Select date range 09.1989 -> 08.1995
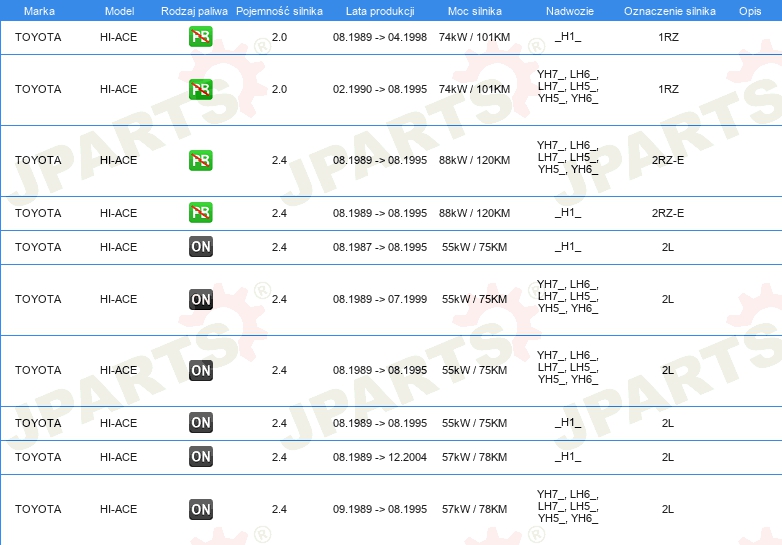 click(380, 509)
